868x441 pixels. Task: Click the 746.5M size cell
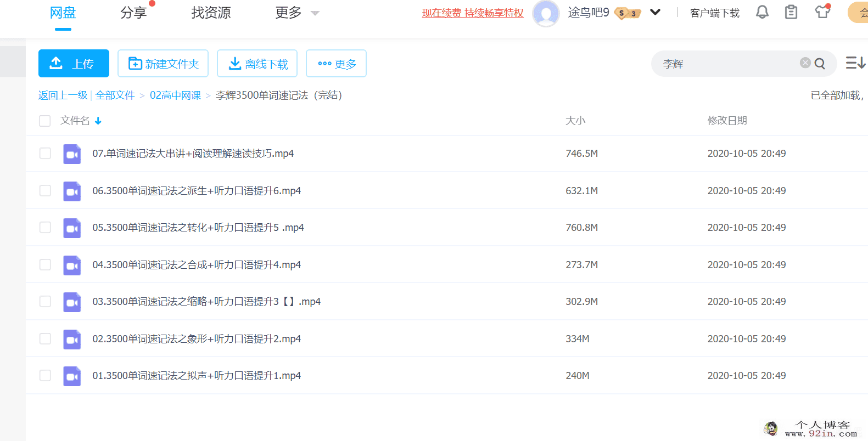coord(582,154)
